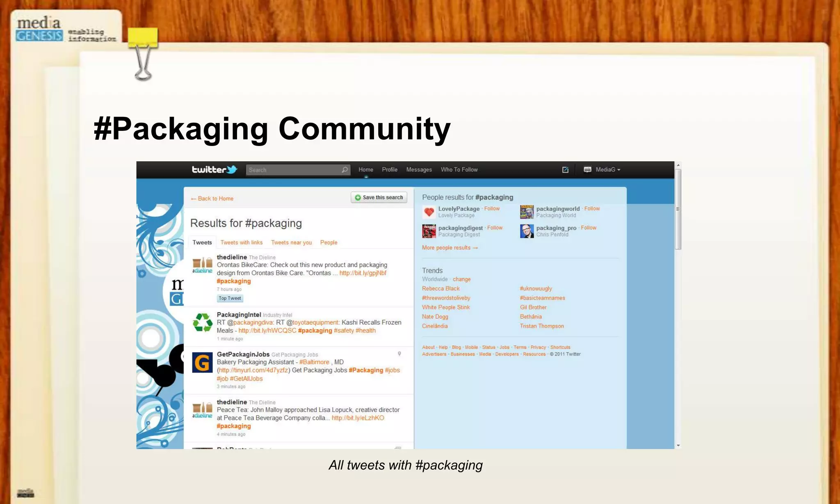This screenshot has width=840, height=504.
Task: Select the Tweets tab
Action: (202, 242)
